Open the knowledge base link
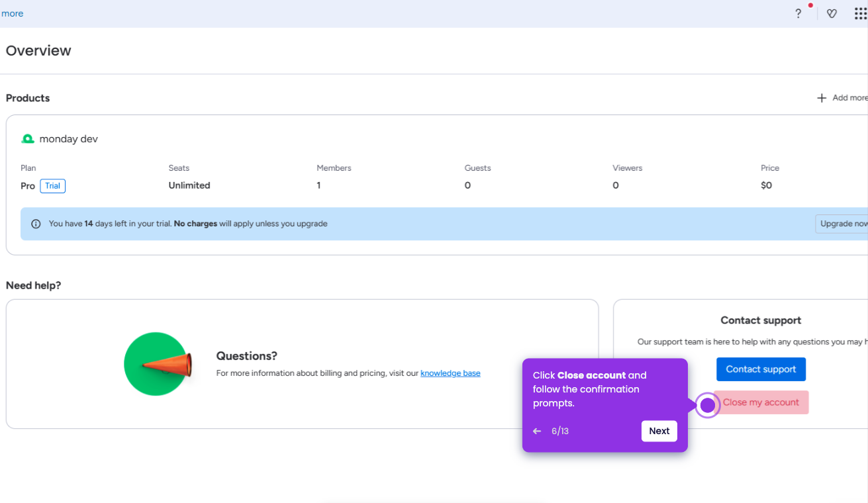 [x=450, y=373]
